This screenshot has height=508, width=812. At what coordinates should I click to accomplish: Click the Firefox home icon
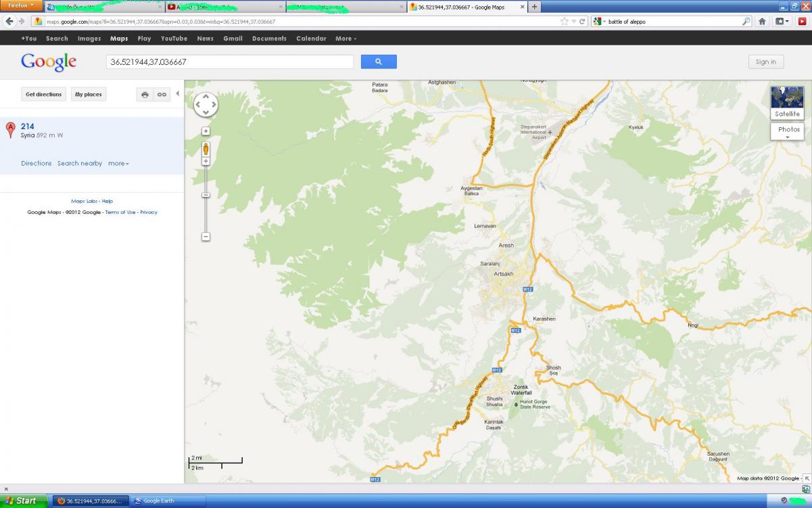pos(762,22)
